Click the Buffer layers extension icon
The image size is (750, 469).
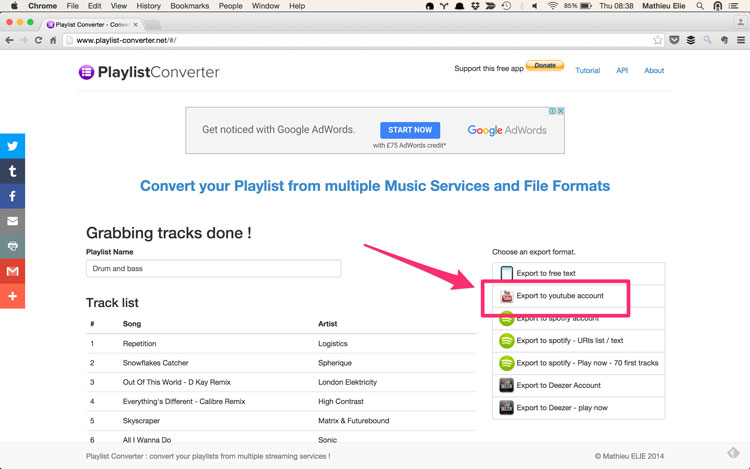tap(691, 40)
